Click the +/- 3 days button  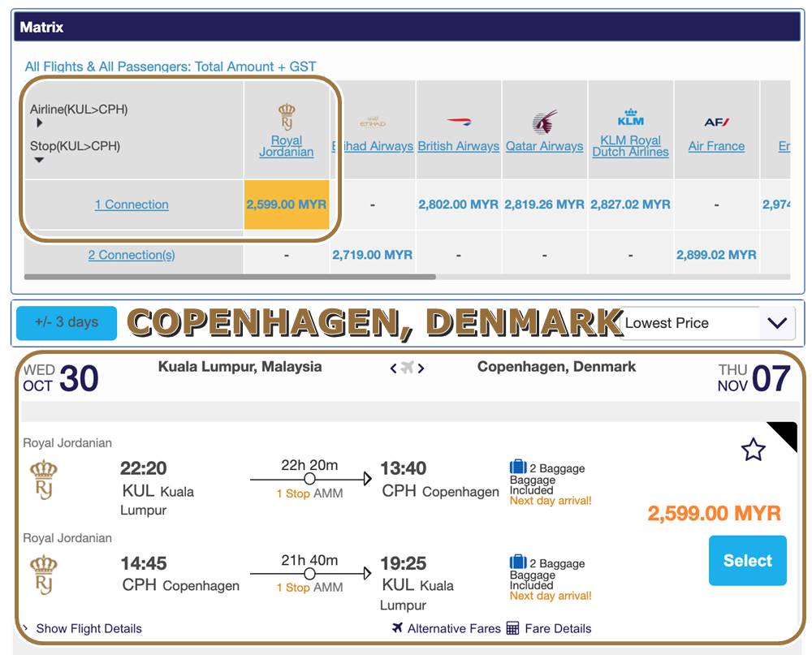pyautogui.click(x=67, y=323)
